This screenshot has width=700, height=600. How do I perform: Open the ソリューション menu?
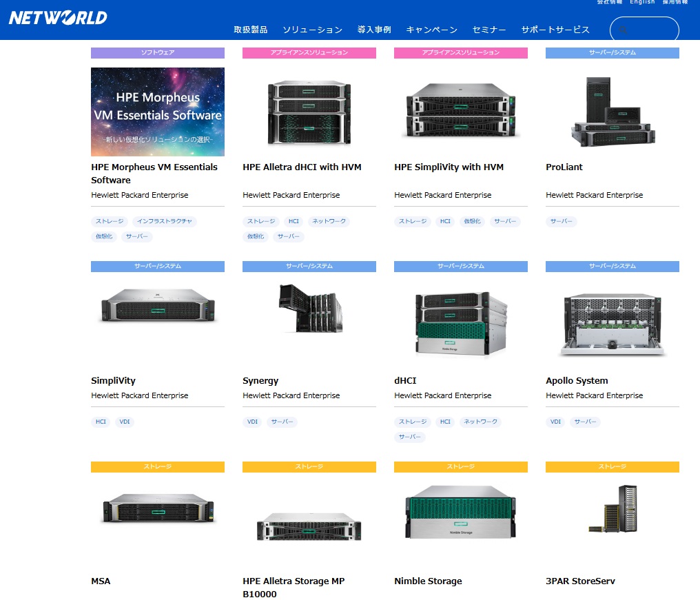click(312, 30)
